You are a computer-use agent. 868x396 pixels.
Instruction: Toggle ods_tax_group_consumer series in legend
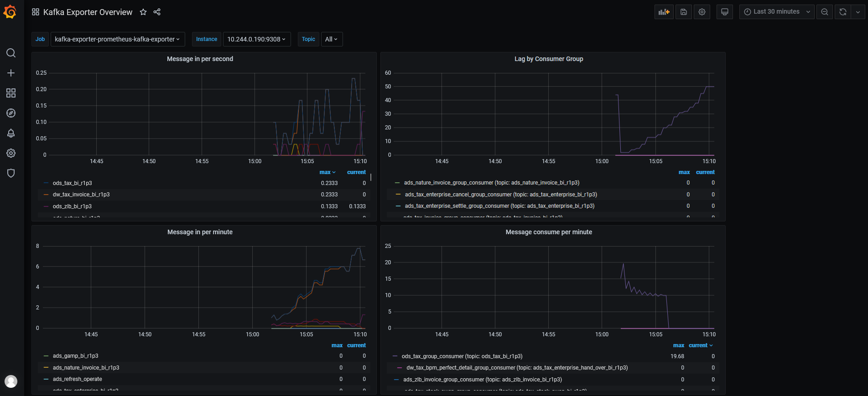click(x=462, y=356)
